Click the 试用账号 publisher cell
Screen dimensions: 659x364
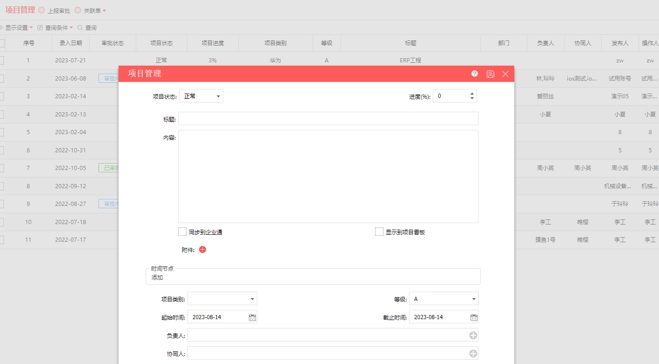(x=620, y=79)
